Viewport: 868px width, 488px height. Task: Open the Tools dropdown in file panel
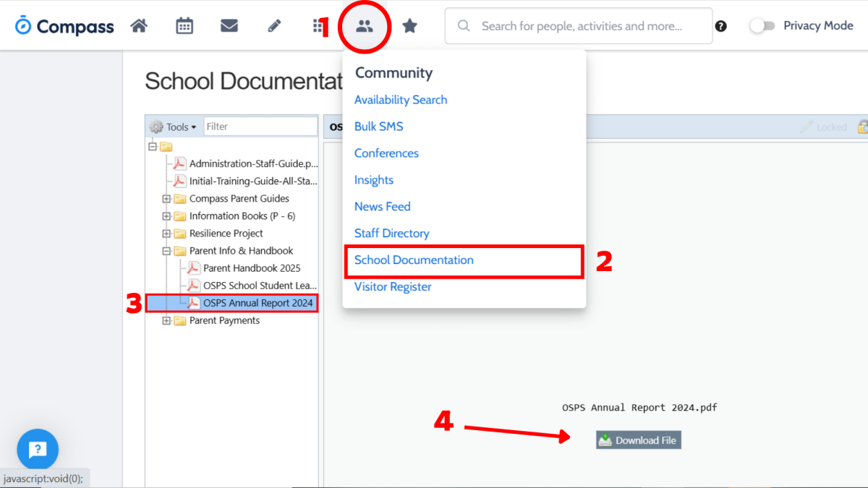coord(173,127)
